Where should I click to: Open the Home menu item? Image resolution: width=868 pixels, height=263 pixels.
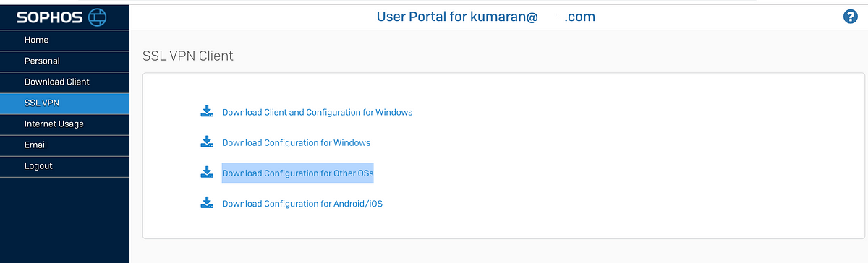[x=64, y=40]
